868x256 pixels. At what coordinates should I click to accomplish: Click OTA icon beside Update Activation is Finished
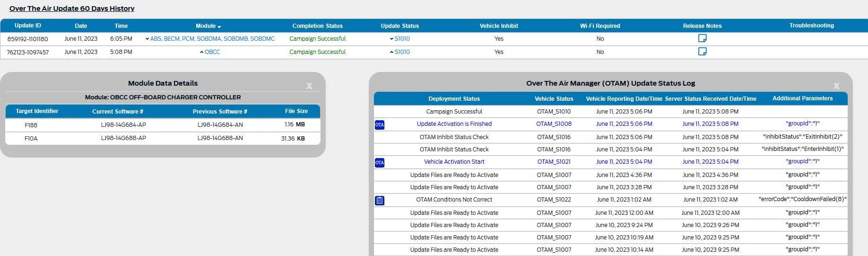click(379, 125)
